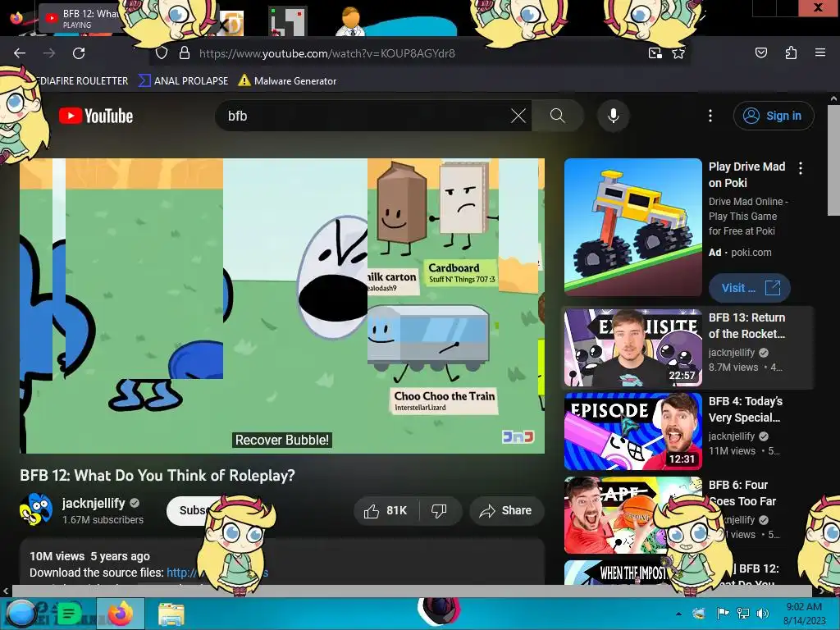The width and height of the screenshot is (840, 630).
Task: Click the address bar URL
Action: [x=326, y=53]
